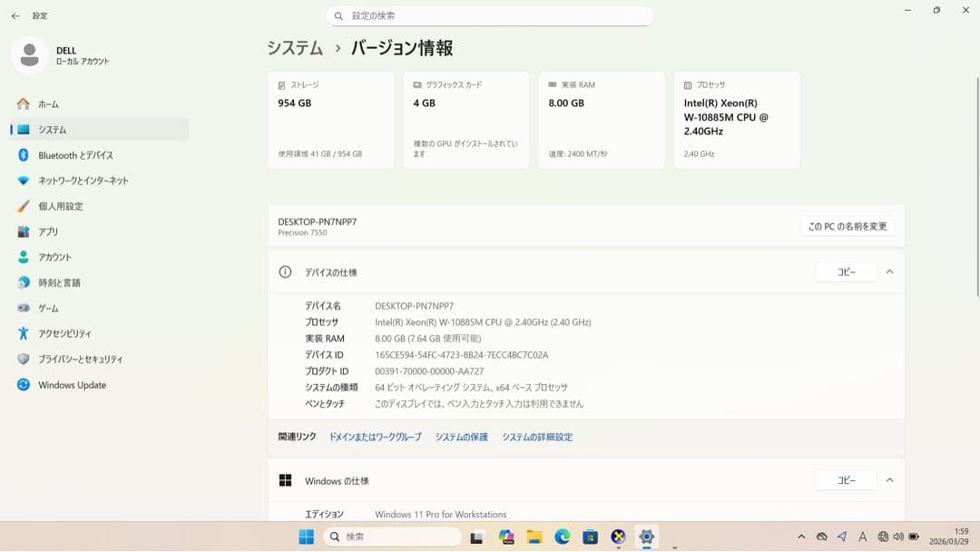Viewport: 980px width, 552px height.
Task: Open the clock and date 1:59 flyout
Action: coord(949,537)
